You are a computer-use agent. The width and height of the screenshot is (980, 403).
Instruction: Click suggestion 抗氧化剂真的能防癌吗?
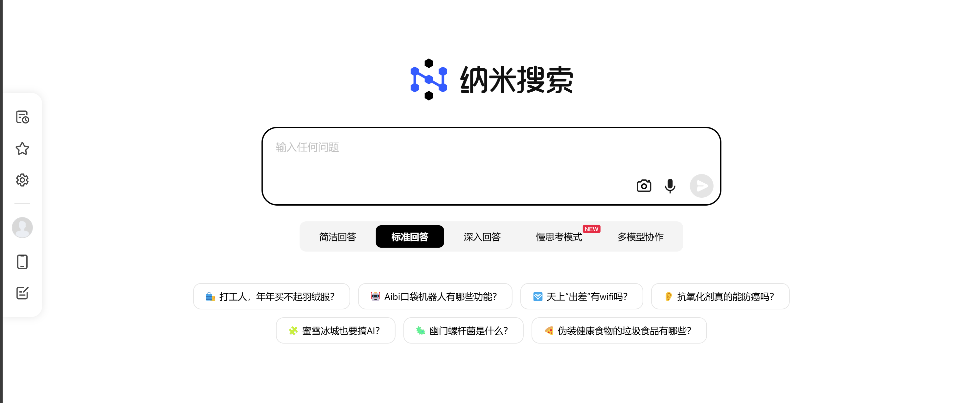coord(720,296)
